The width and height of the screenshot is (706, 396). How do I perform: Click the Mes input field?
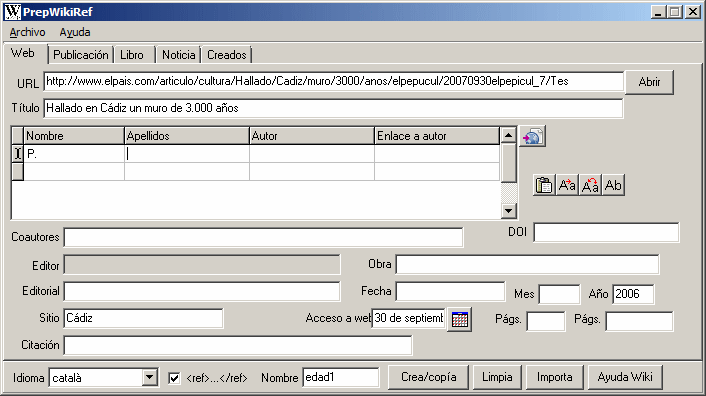point(560,294)
